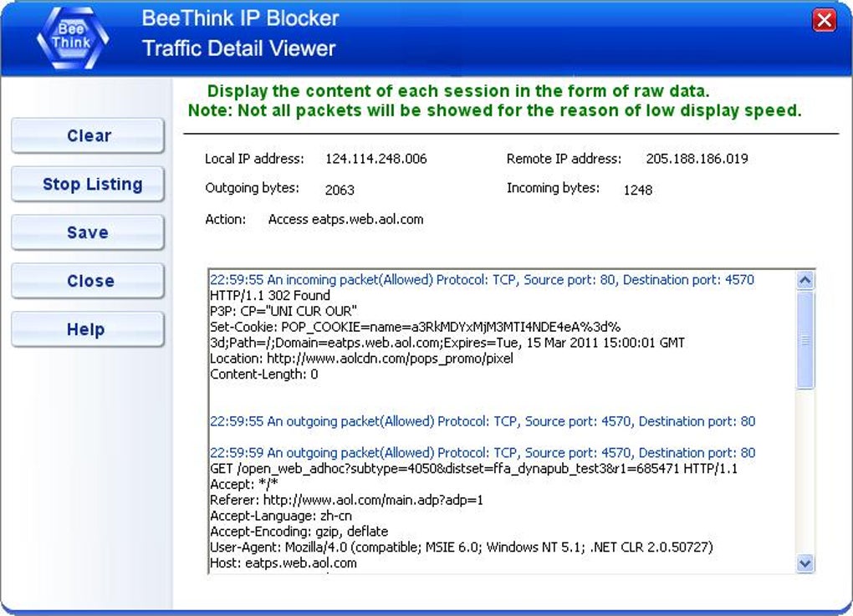The image size is (853, 616).
Task: Click the Close button in sidebar
Action: click(88, 281)
